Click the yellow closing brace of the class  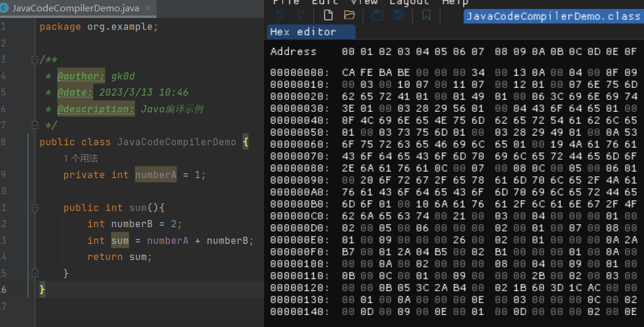click(x=42, y=289)
